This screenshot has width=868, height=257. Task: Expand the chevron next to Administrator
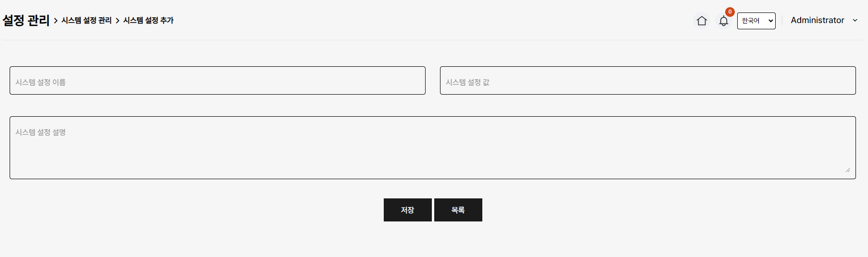point(855,20)
